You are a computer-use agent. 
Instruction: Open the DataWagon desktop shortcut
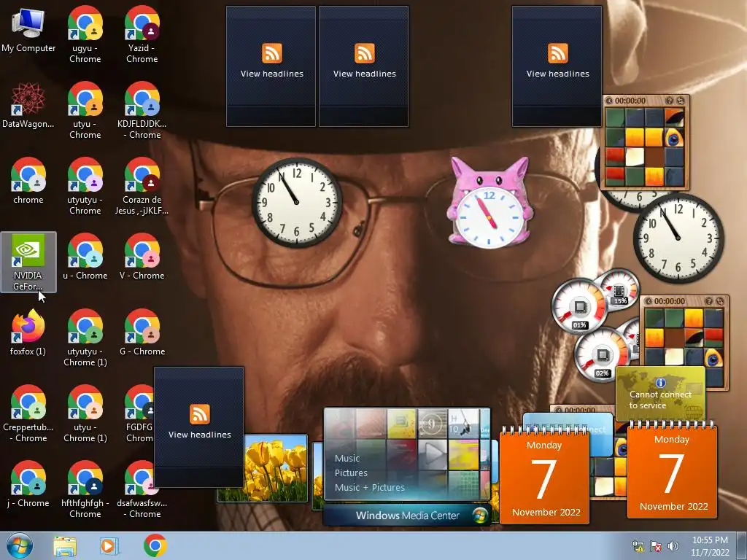pos(28,106)
